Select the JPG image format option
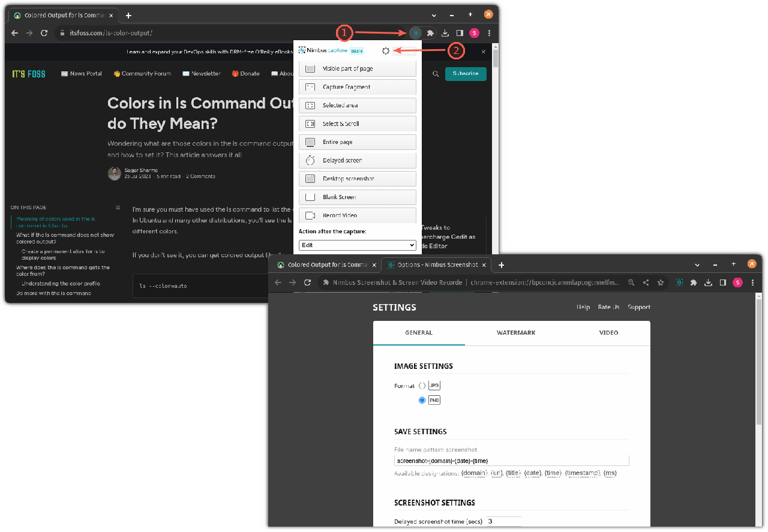 (x=422, y=386)
